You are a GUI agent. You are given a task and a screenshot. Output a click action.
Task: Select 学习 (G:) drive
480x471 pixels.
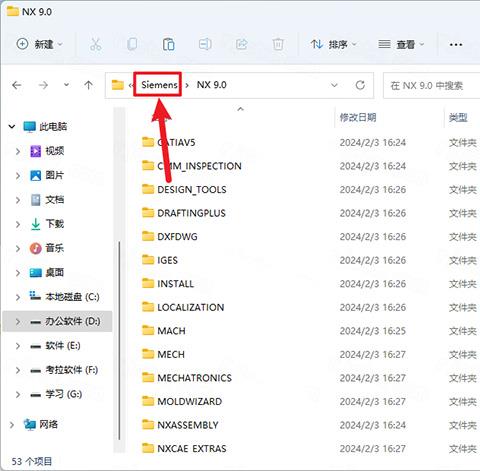pyautogui.click(x=56, y=394)
